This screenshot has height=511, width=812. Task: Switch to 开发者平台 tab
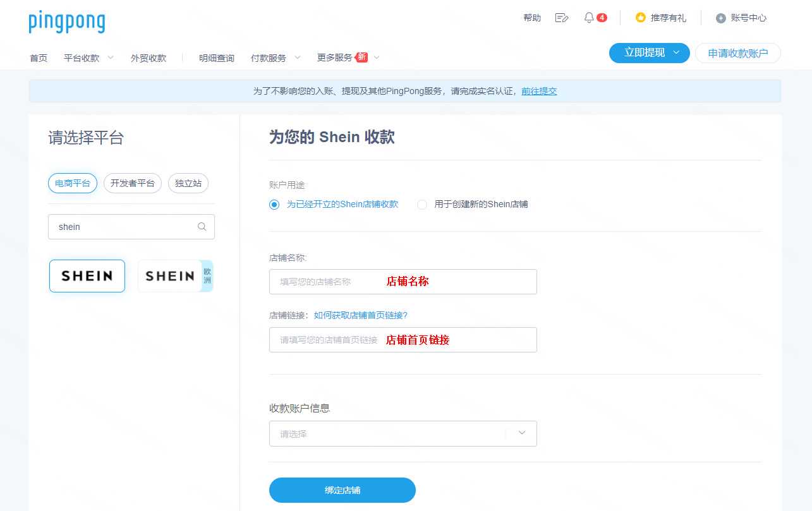(x=133, y=183)
